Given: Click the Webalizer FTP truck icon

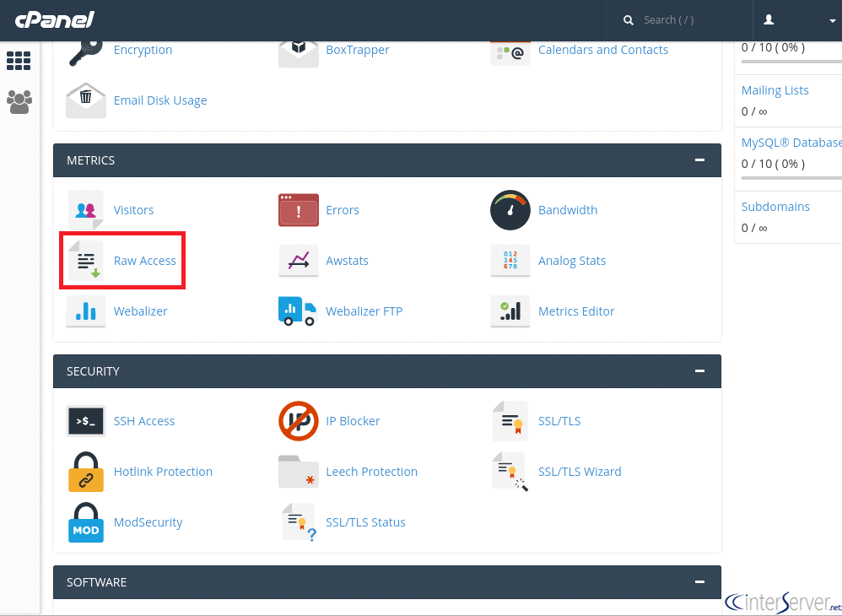Looking at the screenshot, I should [298, 311].
